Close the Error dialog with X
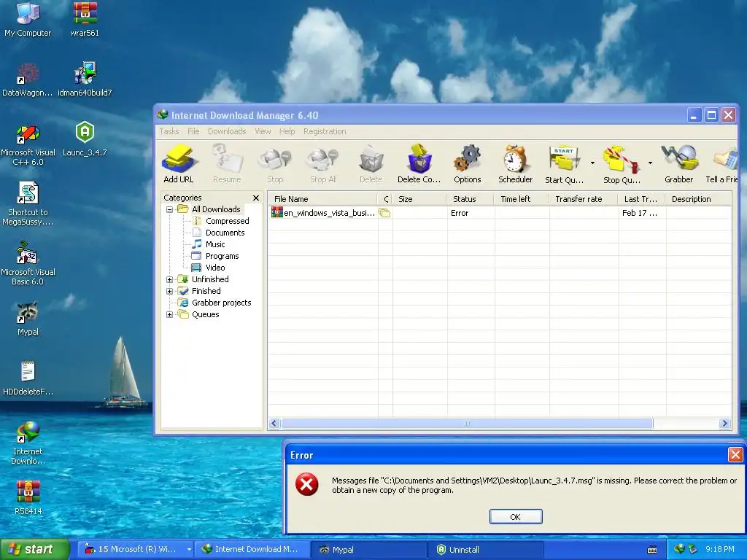This screenshot has width=747, height=560. tap(735, 455)
